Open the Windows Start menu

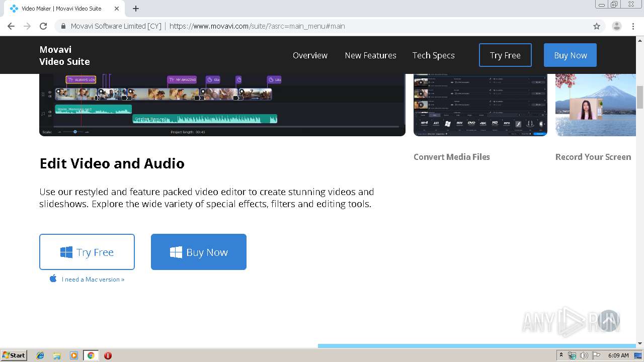click(14, 355)
